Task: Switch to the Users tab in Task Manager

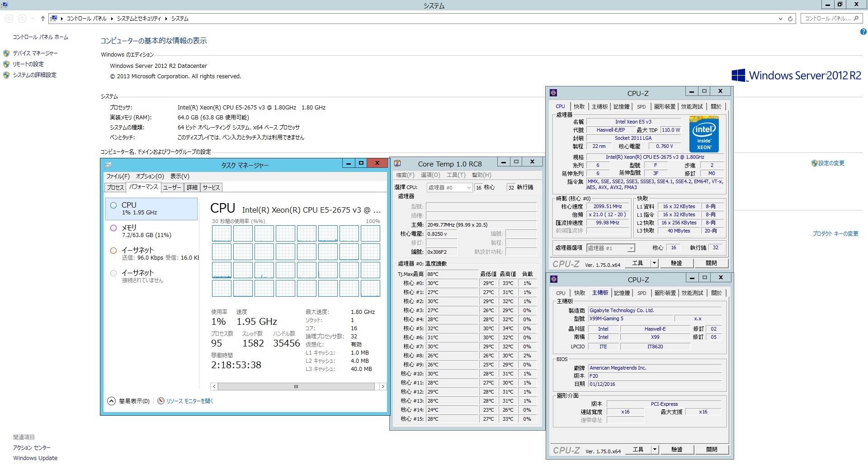Action: [x=172, y=188]
